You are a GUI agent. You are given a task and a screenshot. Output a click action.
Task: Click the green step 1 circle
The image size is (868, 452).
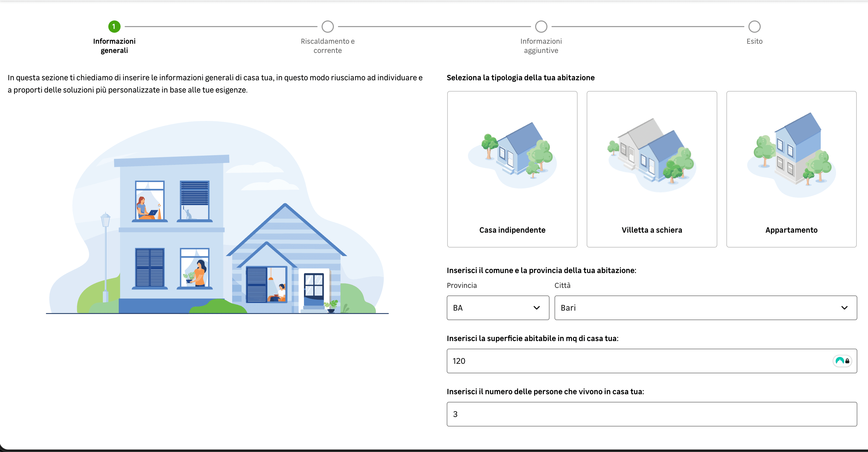point(114,26)
